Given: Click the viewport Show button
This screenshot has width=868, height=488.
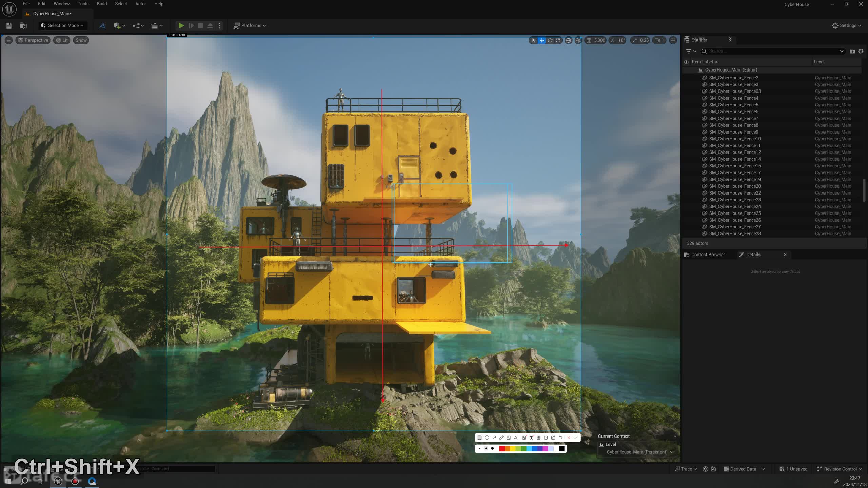Looking at the screenshot, I should pos(81,40).
